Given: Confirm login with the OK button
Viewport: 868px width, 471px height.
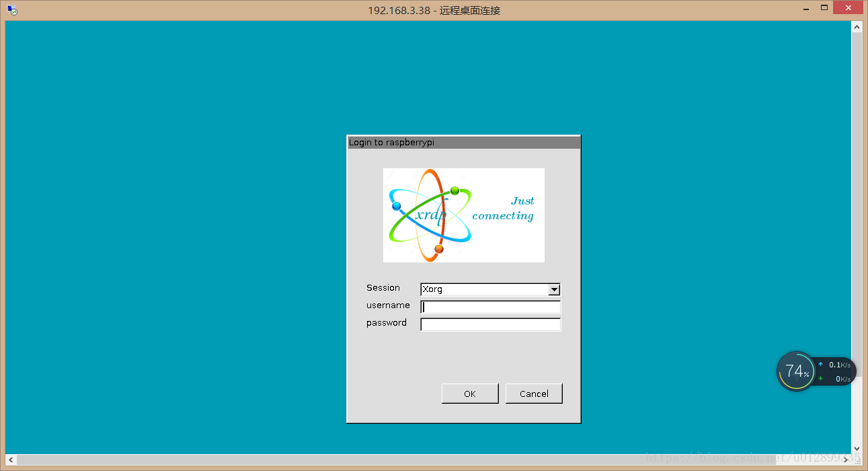Looking at the screenshot, I should coord(470,394).
